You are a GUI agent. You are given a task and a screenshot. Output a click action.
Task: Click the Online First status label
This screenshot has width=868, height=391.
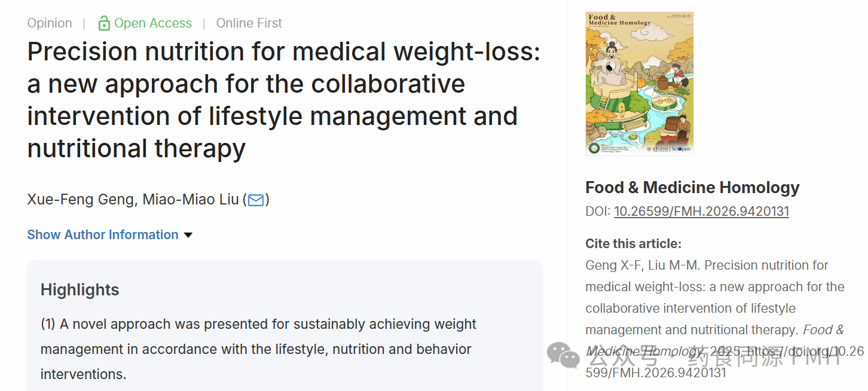(x=249, y=23)
